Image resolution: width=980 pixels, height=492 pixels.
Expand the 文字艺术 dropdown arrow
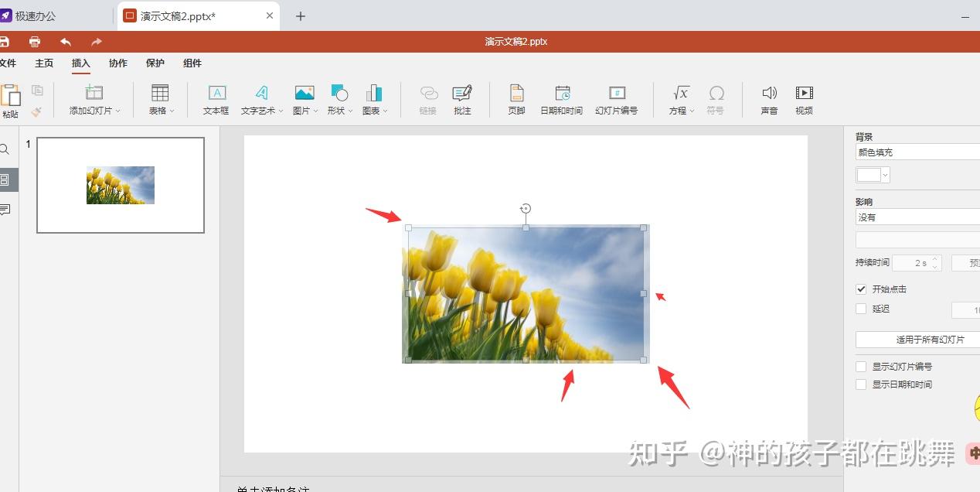pyautogui.click(x=281, y=111)
